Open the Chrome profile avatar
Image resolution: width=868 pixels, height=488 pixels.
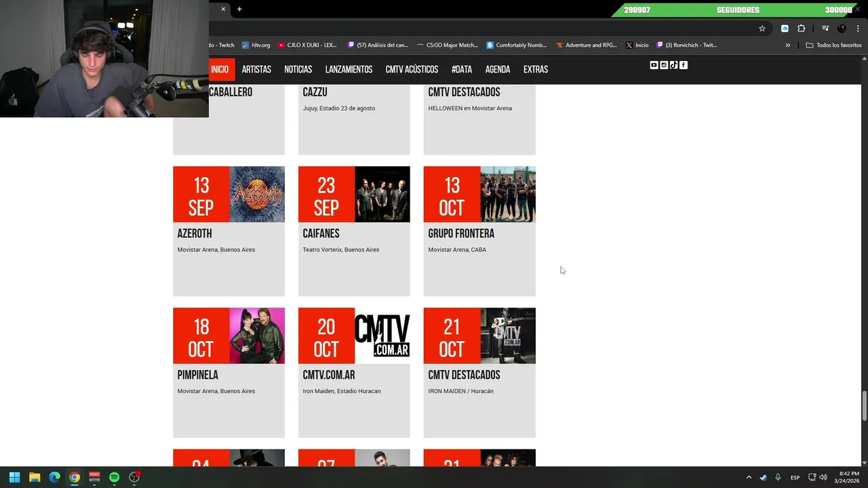(842, 28)
